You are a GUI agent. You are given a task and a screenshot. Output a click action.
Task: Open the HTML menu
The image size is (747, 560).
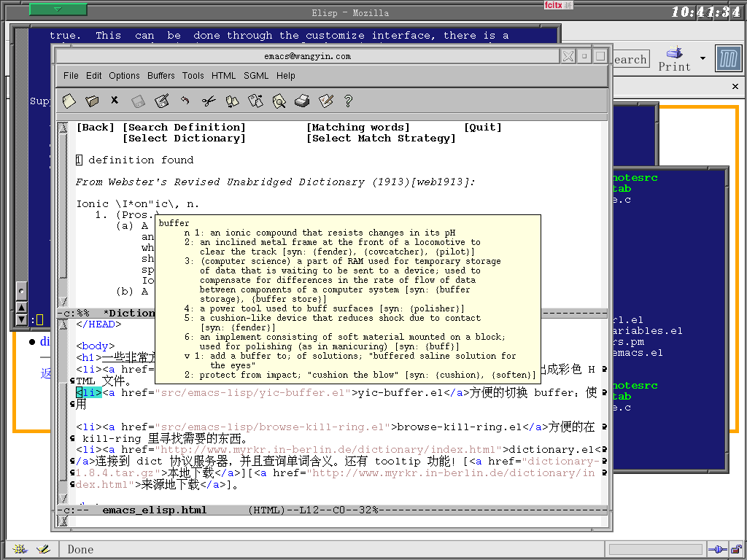[224, 76]
